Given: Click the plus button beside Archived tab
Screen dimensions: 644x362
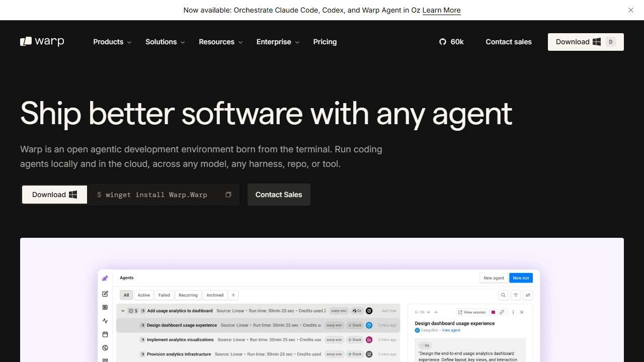Looking at the screenshot, I should pyautogui.click(x=233, y=295).
